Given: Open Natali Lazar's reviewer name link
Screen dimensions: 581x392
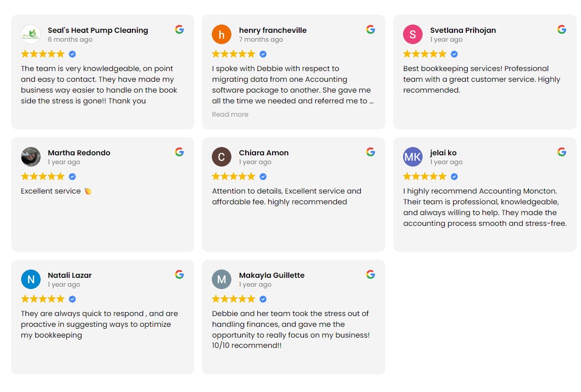Looking at the screenshot, I should [70, 275].
